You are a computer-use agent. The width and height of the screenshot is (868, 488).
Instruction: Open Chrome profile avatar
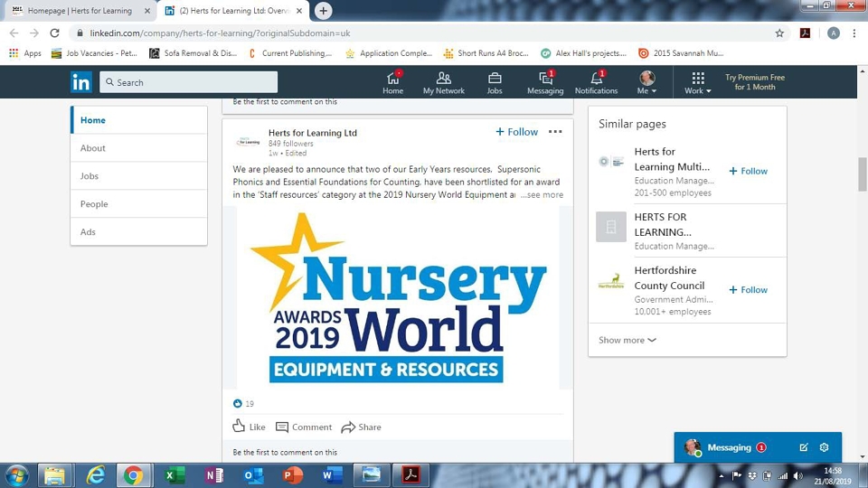coord(833,33)
